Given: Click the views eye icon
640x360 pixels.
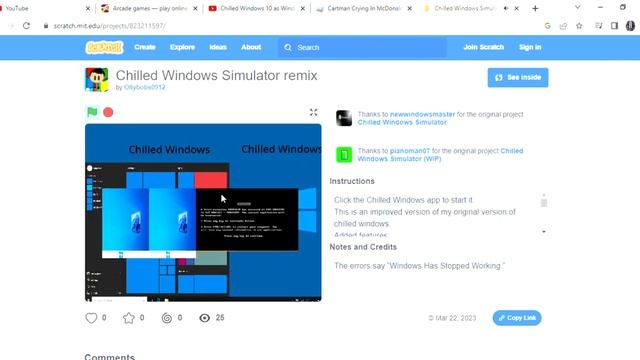Looking at the screenshot, I should 204,318.
